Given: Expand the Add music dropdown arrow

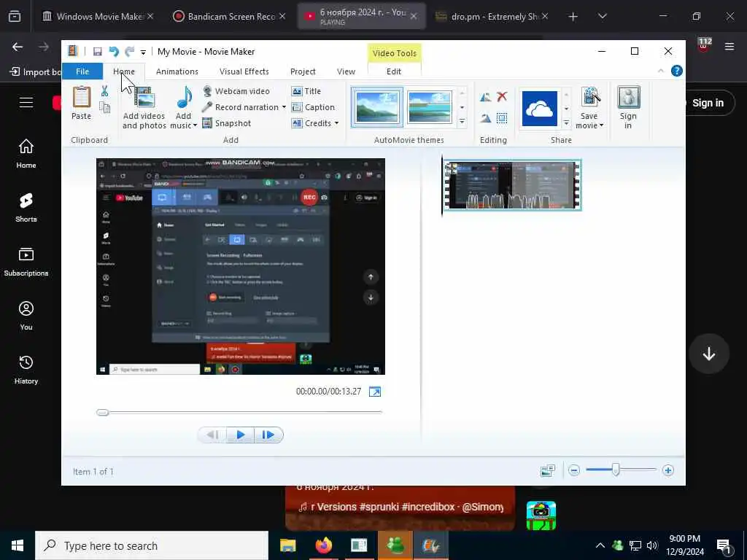Looking at the screenshot, I should [x=195, y=125].
